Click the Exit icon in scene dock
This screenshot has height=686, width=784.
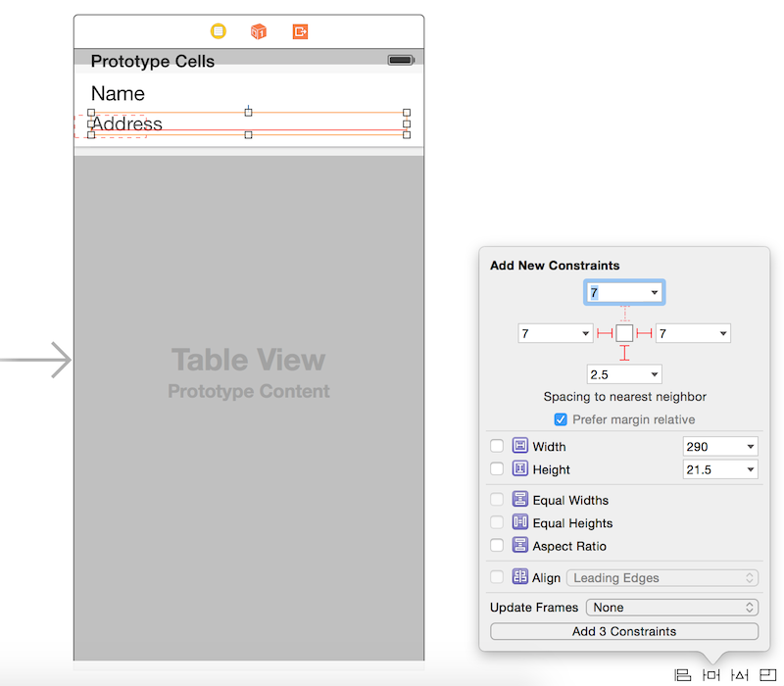click(x=300, y=31)
